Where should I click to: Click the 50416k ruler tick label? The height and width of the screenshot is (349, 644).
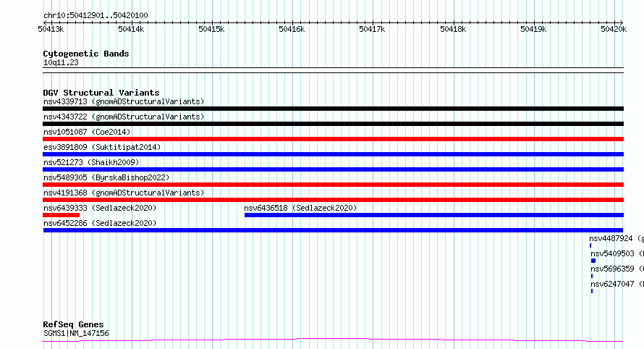[x=292, y=29]
